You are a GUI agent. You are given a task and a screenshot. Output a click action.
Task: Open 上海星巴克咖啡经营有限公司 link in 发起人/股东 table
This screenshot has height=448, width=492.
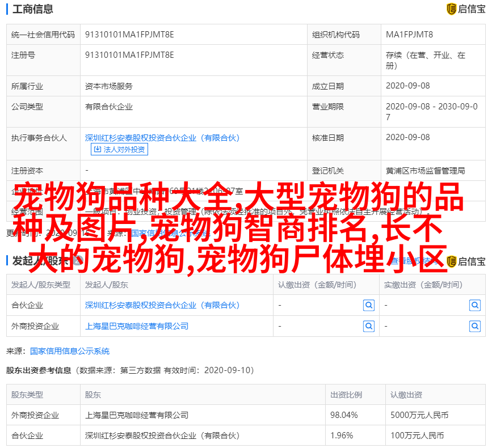pos(137,326)
